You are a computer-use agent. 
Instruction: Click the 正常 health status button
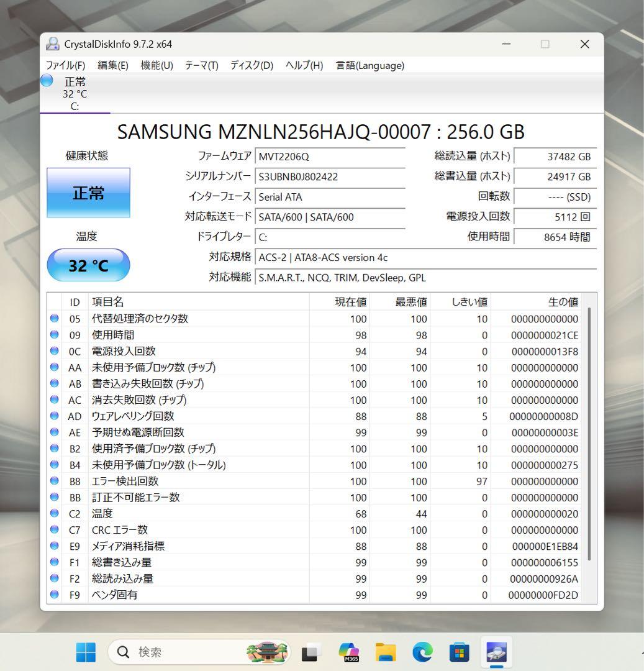pyautogui.click(x=88, y=193)
